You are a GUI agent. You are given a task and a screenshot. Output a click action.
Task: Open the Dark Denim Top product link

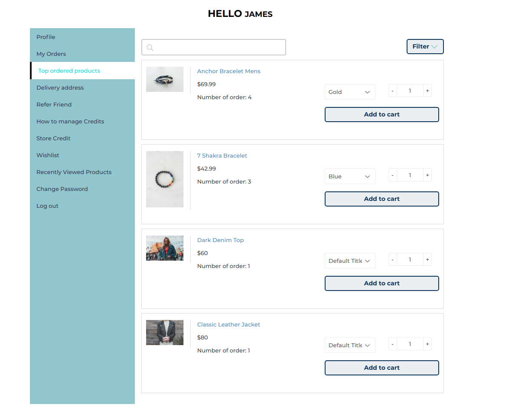coord(220,240)
